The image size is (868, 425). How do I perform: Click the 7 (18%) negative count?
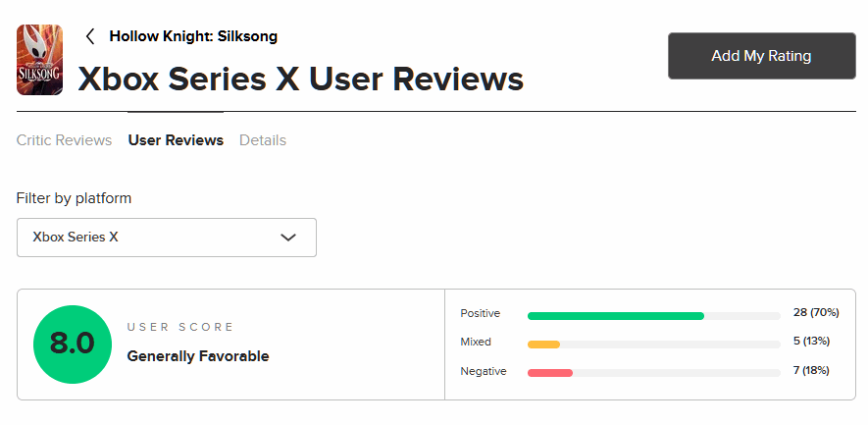click(x=811, y=370)
